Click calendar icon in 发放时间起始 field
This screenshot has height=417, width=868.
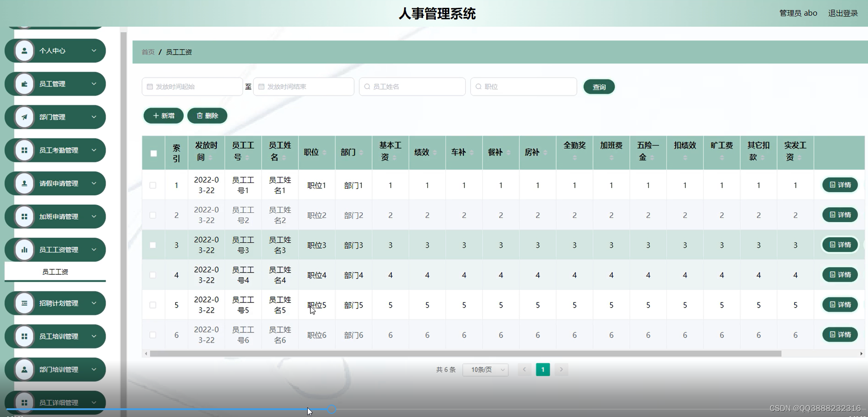150,86
